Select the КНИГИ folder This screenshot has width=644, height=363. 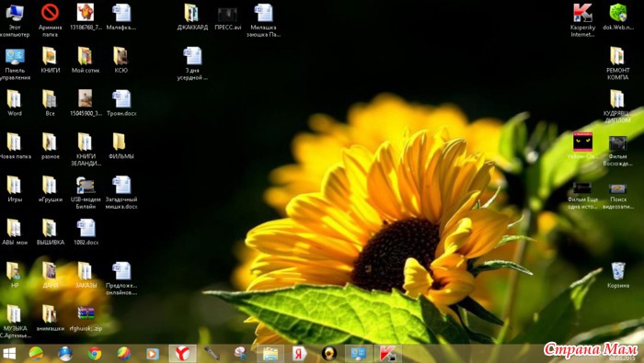point(50,60)
